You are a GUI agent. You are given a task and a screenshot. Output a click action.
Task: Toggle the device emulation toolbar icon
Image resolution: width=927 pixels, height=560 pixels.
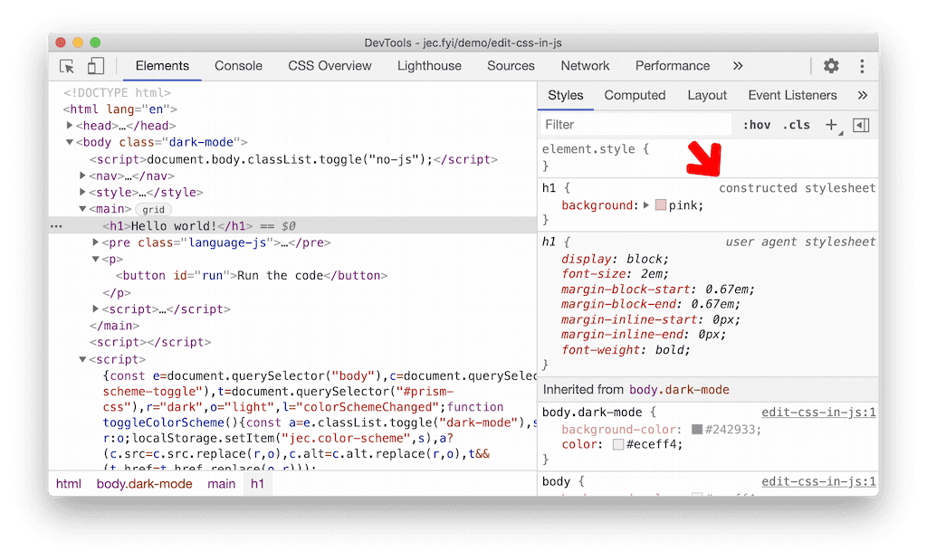coord(95,65)
